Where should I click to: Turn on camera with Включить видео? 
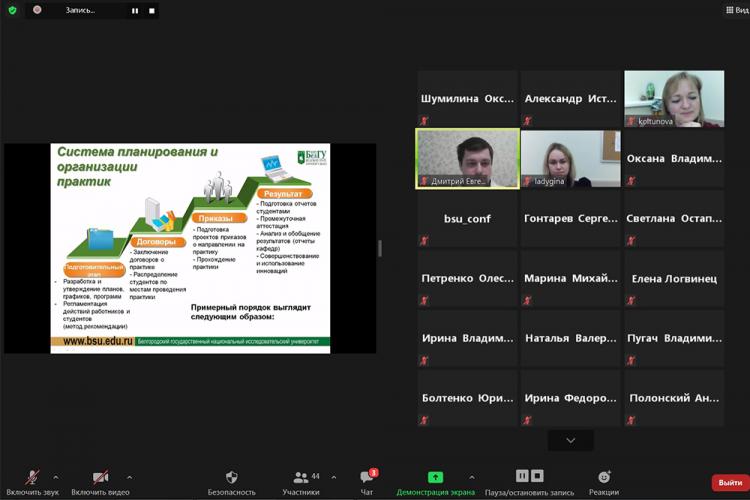pos(100,478)
